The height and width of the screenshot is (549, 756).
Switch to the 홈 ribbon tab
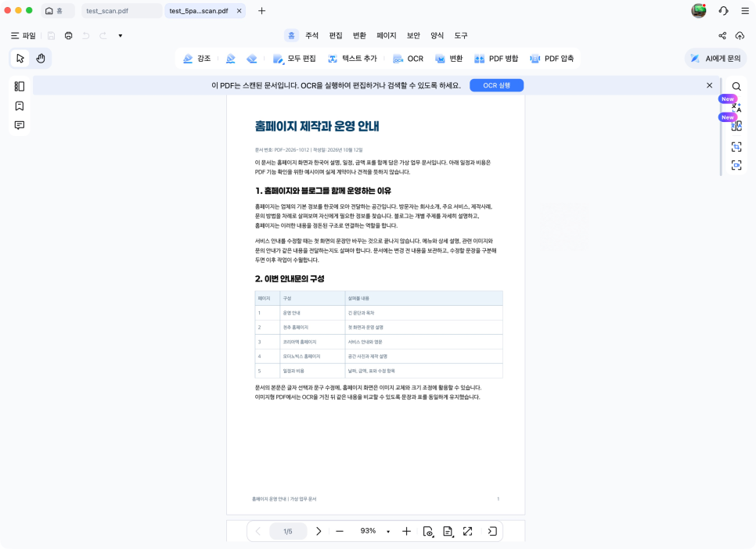[291, 35]
